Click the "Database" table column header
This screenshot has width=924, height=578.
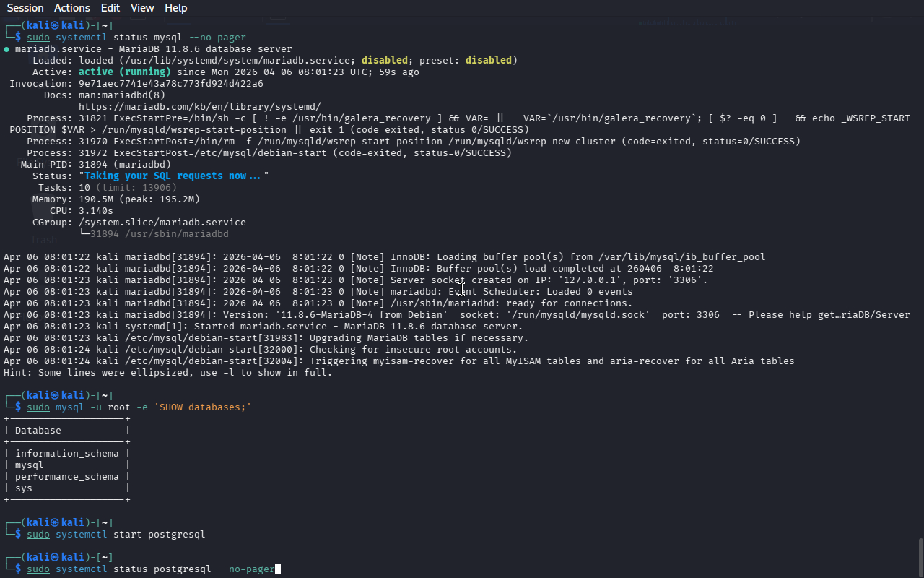[x=38, y=431]
